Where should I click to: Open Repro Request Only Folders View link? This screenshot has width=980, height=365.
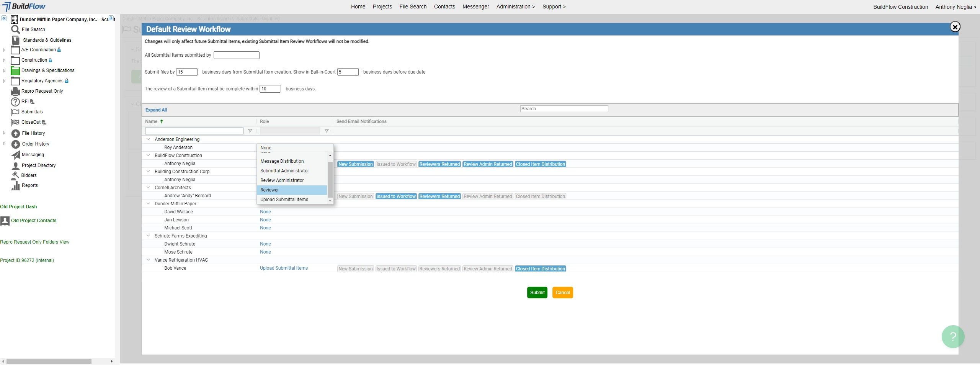pos(35,242)
